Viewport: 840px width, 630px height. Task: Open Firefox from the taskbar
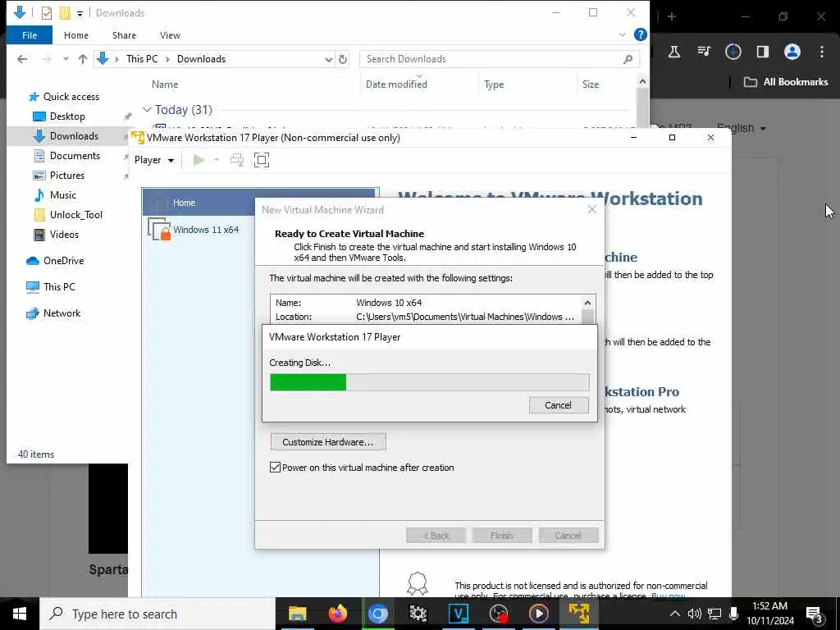pyautogui.click(x=337, y=614)
